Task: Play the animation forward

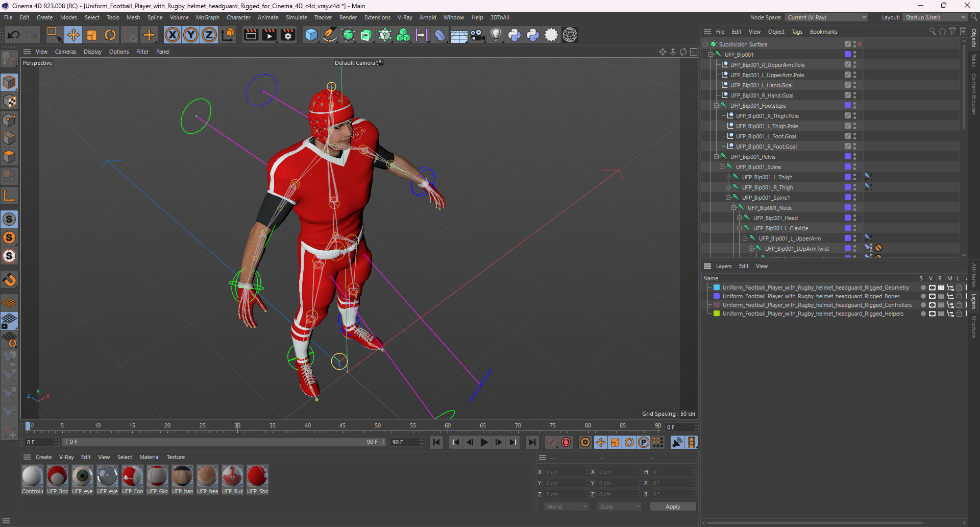Action: (484, 442)
